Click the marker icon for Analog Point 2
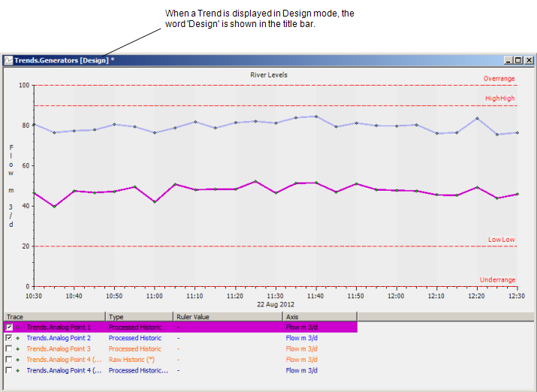The height and width of the screenshot is (392, 537). (18, 338)
